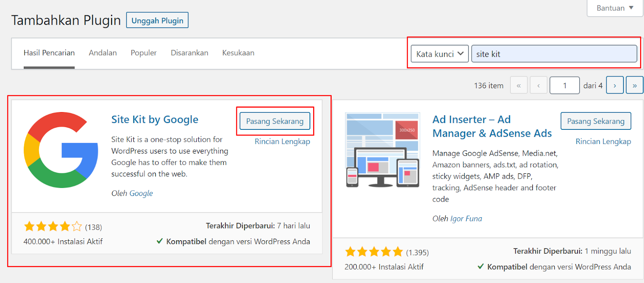Click the Site Kit star rating
Viewport: 644px width, 283px height.
[x=53, y=227]
